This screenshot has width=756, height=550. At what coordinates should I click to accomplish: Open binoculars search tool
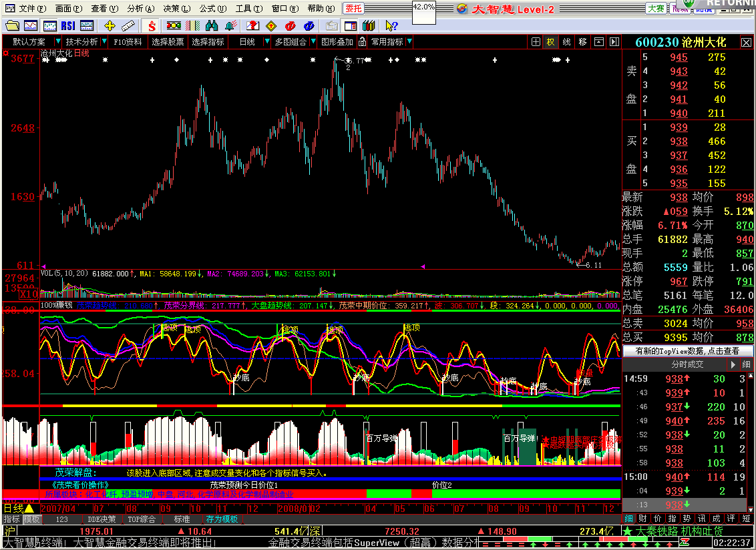pyautogui.click(x=211, y=25)
